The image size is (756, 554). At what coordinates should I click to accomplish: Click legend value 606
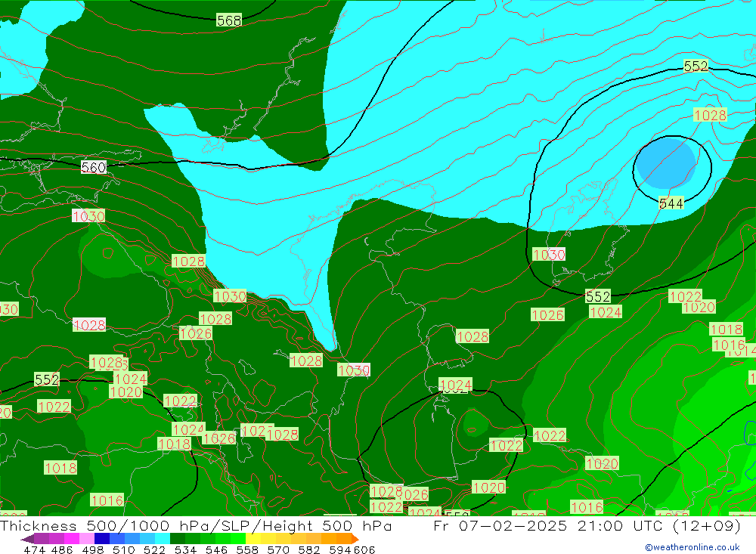(x=364, y=549)
